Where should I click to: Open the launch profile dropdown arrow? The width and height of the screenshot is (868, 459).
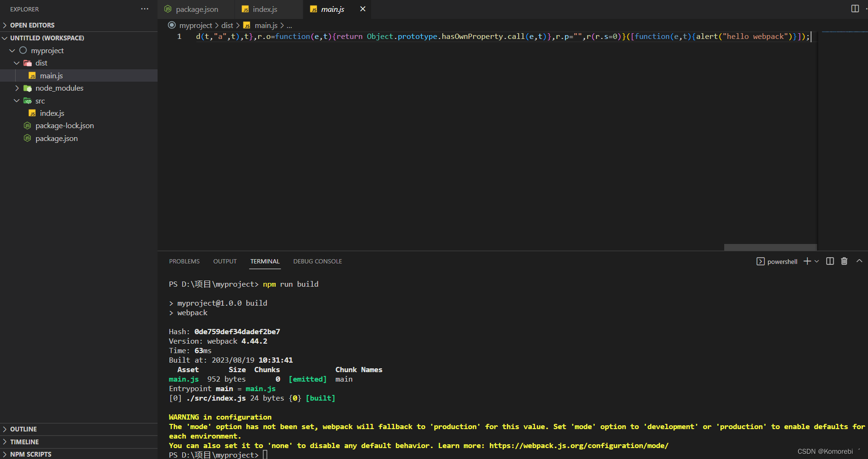point(817,262)
